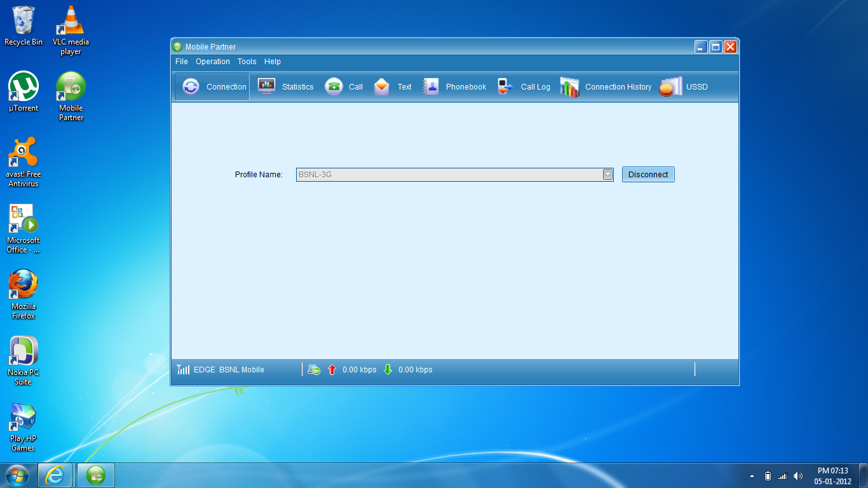Select the Microsoft Office desktop shortcut
This screenshot has width=868, height=488.
tap(24, 228)
